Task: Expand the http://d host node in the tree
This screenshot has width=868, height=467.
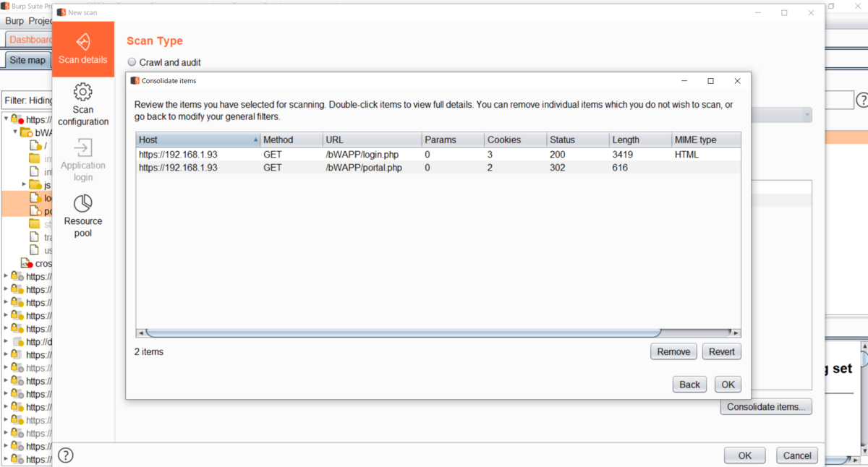Action: (7, 341)
